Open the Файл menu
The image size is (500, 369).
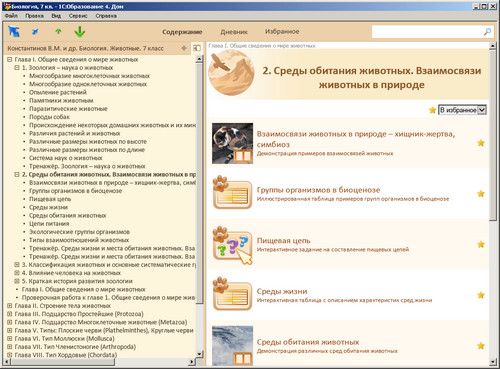point(11,16)
